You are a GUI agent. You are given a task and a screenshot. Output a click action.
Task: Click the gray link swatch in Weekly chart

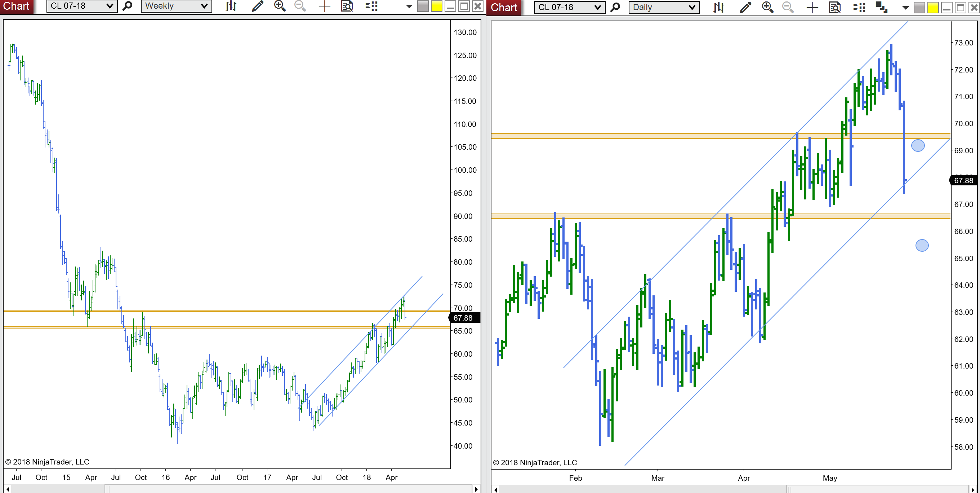pyautogui.click(x=423, y=6)
